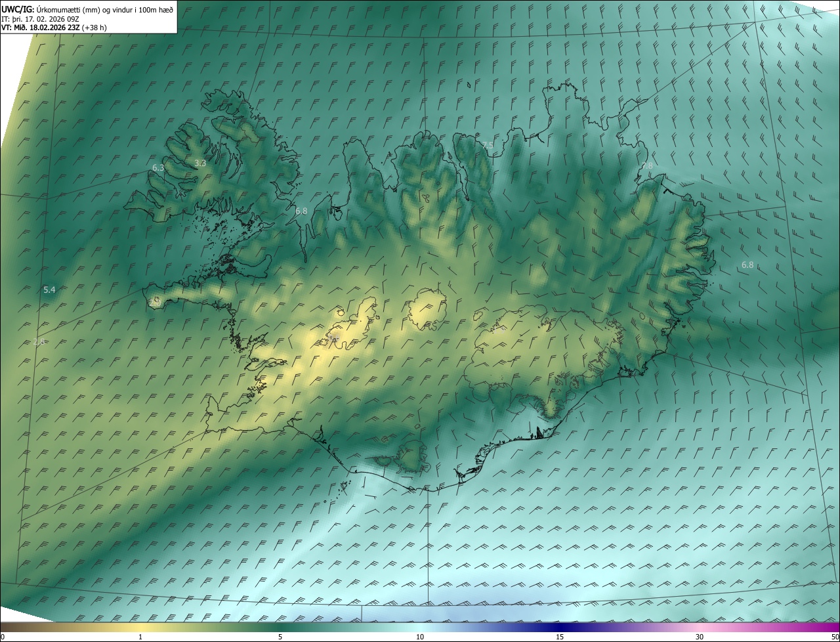Click the '7.8' value label in the northeast
Viewport: 840px width, 642px height.
647,166
